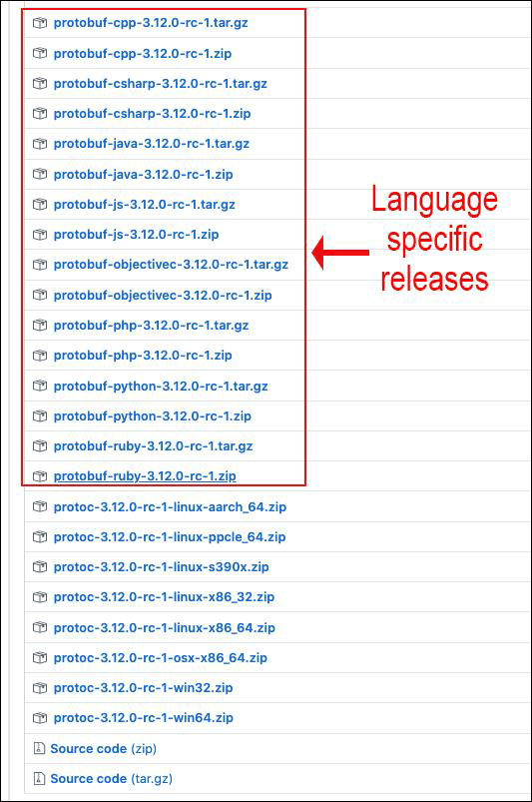Download protoc-3.12.0-rc-1-win32.zip

tap(144, 688)
